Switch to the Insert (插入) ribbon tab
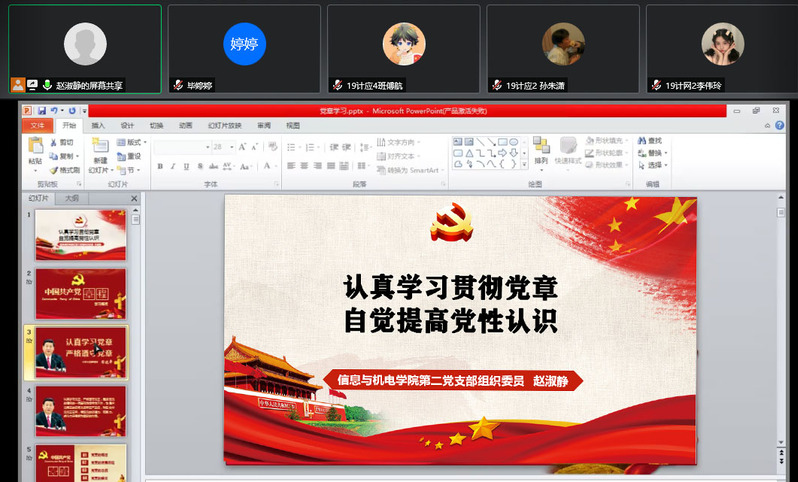 coord(98,126)
